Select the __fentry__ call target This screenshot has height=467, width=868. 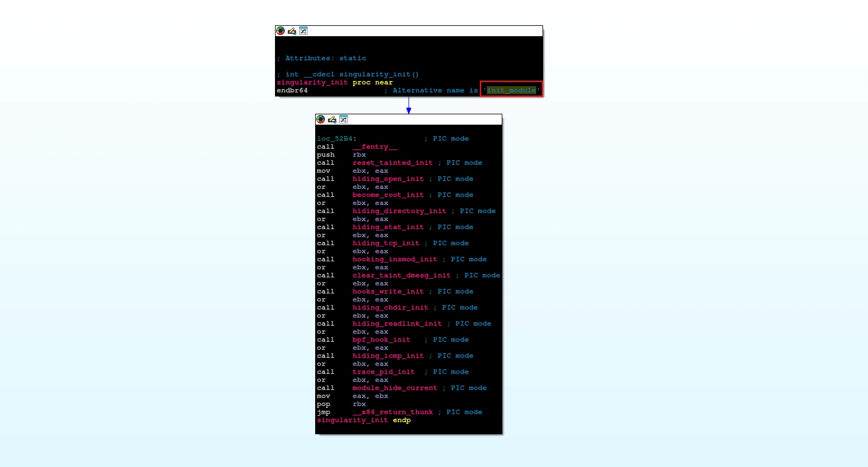[374, 146]
